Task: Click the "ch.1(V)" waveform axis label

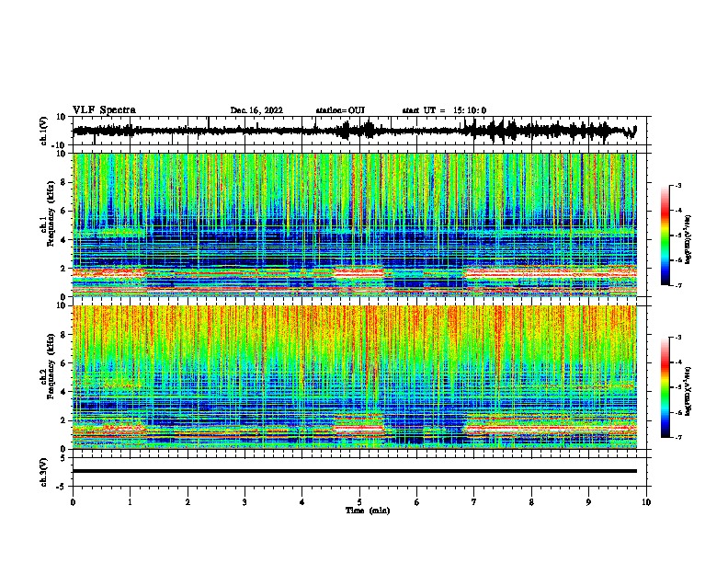Action: [44, 131]
